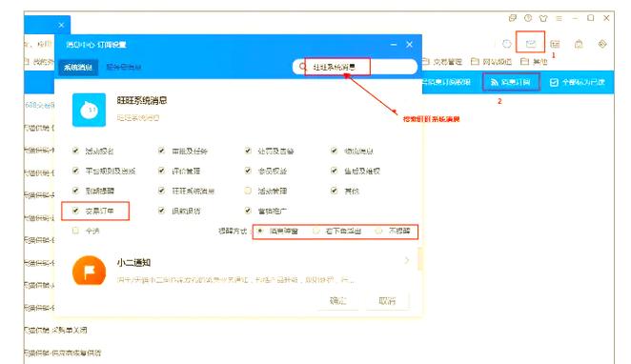This screenshot has height=364, width=631.
Task: Toggle the 会员权益 checkbox
Action: [x=248, y=171]
